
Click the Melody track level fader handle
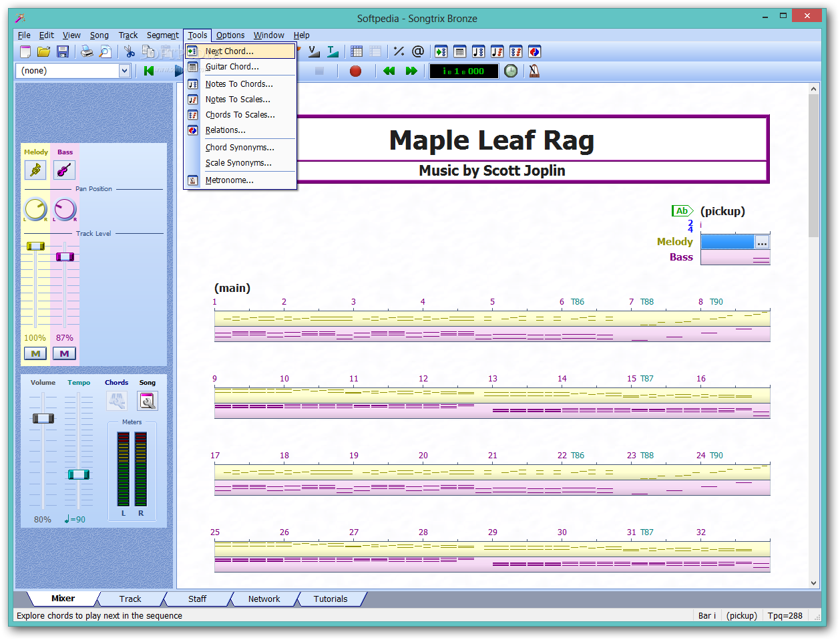tap(35, 247)
